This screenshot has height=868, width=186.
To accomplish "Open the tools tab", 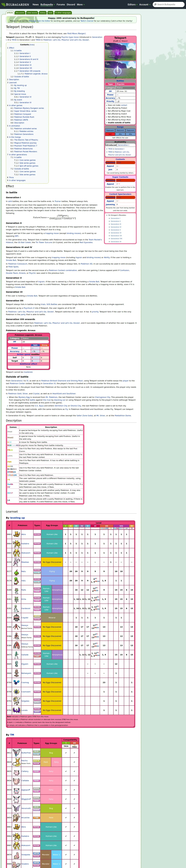I will [50, 13].
